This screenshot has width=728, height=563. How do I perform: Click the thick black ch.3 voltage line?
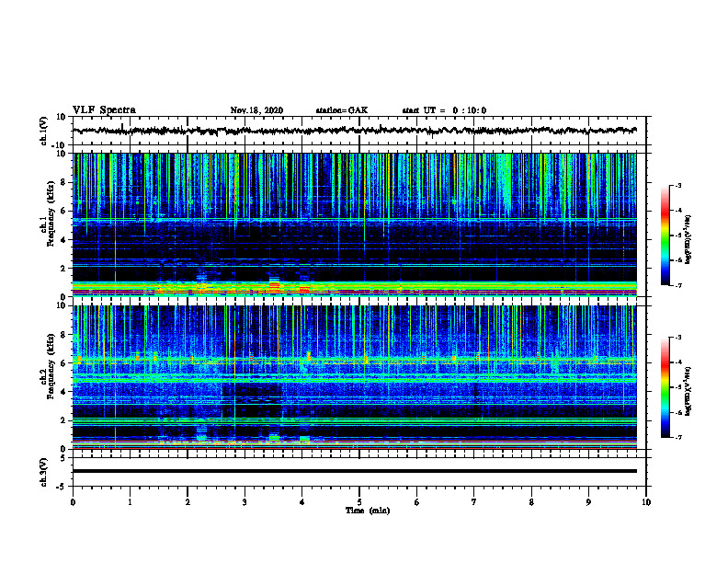tap(355, 471)
